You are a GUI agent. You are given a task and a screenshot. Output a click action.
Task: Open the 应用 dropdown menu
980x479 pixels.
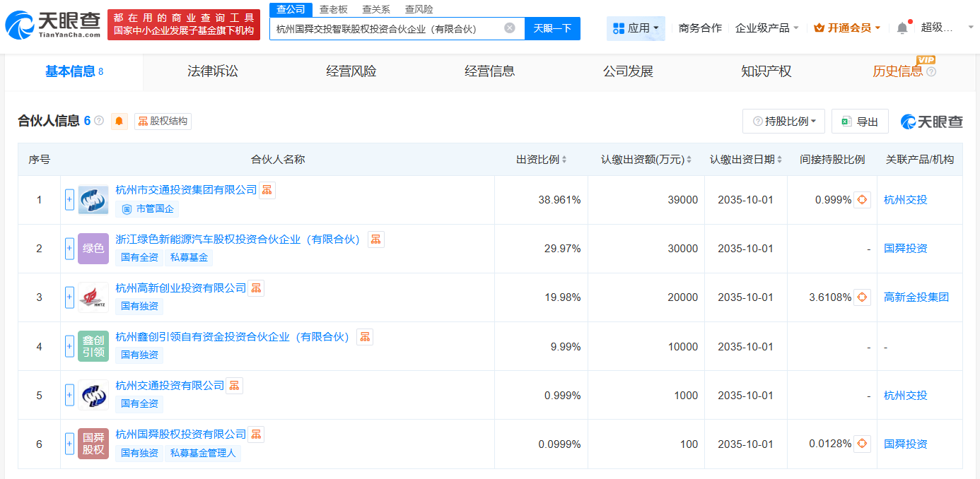[636, 28]
